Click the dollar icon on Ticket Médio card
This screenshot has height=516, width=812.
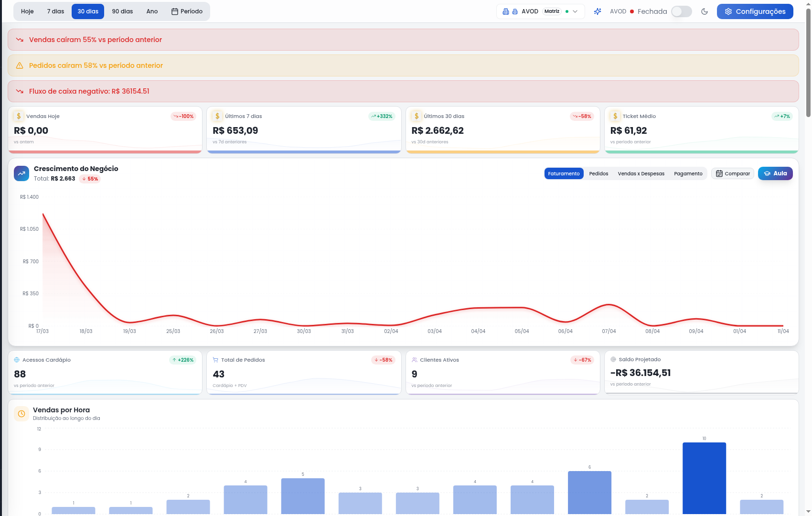[x=615, y=116]
